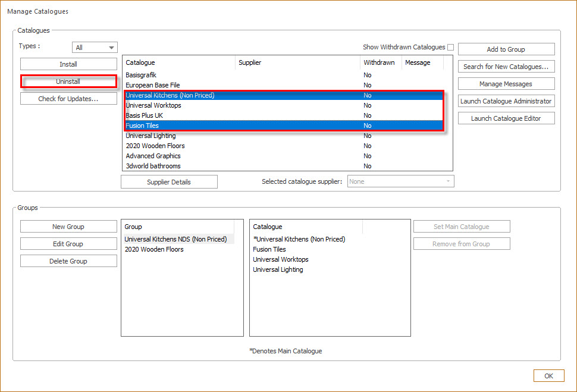Select Fusion Tiles in Catalogues list

[284, 126]
